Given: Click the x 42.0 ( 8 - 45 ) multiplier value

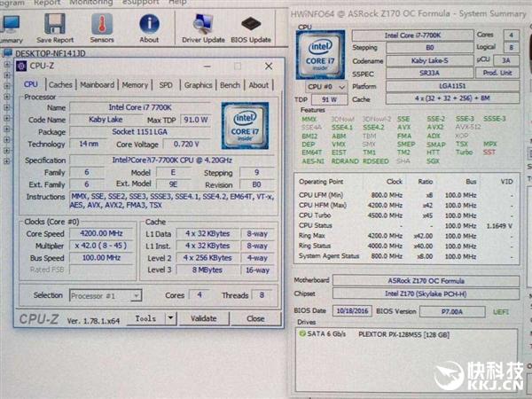Looking at the screenshot, I should click(101, 246).
